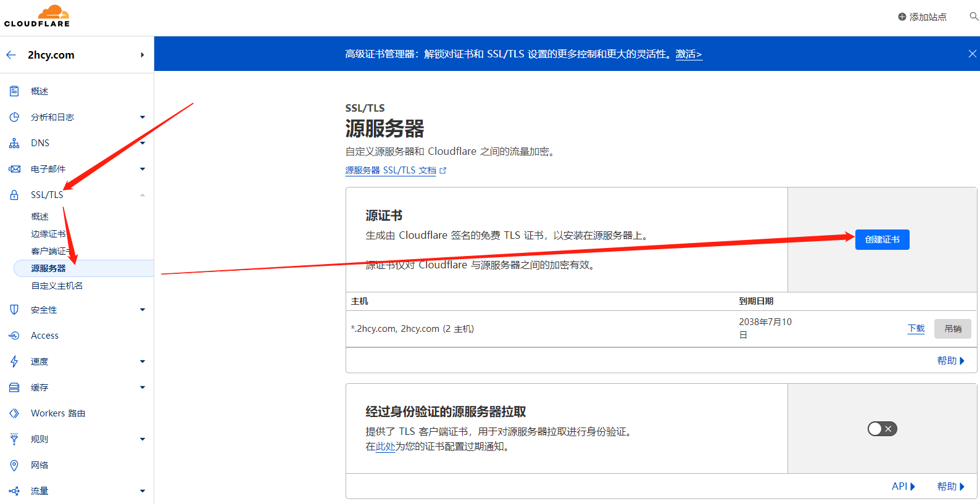Click the back arrow beside 2hcy.com

click(11, 55)
